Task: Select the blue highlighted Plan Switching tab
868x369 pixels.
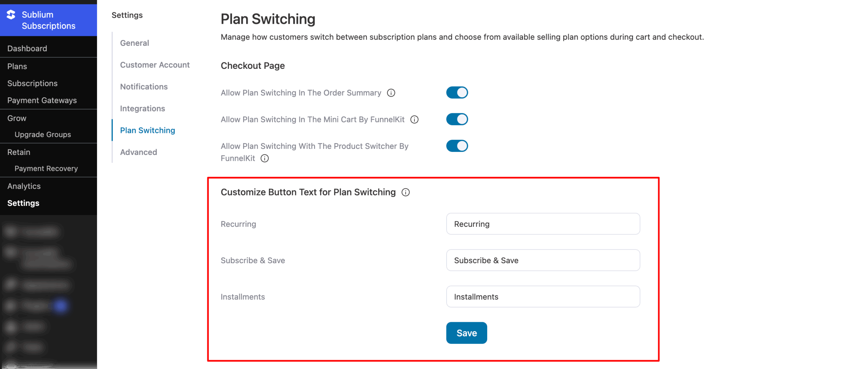Action: click(147, 130)
